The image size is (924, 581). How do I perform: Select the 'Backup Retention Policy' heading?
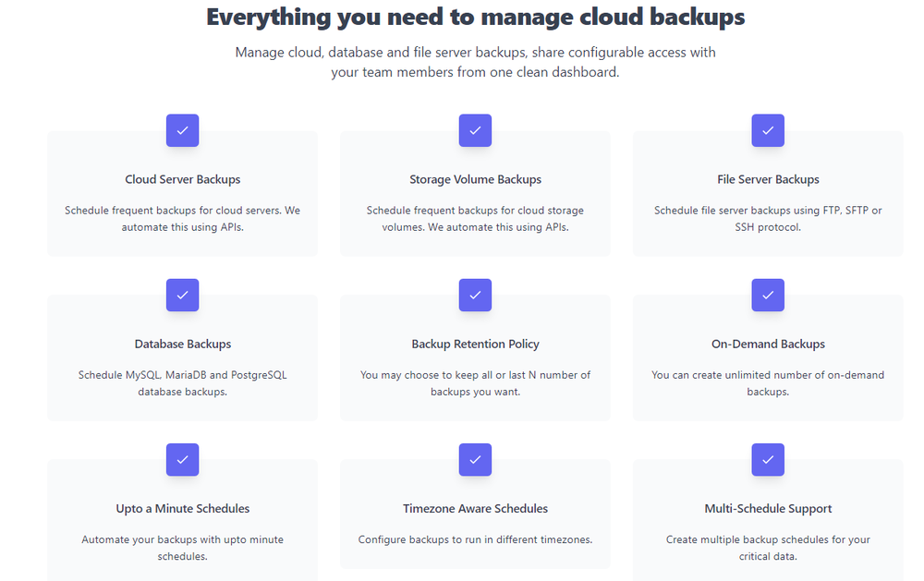476,345
